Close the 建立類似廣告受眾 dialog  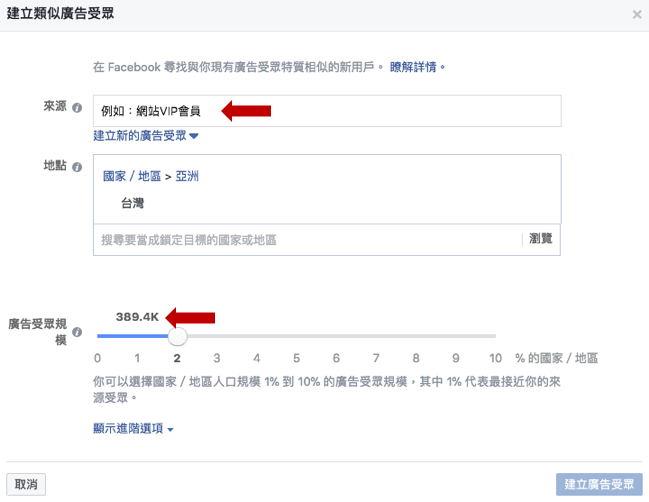tap(637, 15)
